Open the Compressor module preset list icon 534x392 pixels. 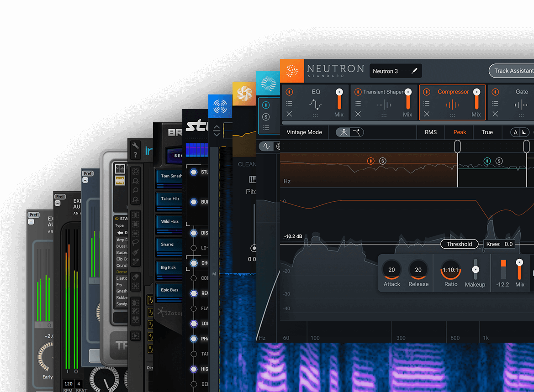coord(426,104)
